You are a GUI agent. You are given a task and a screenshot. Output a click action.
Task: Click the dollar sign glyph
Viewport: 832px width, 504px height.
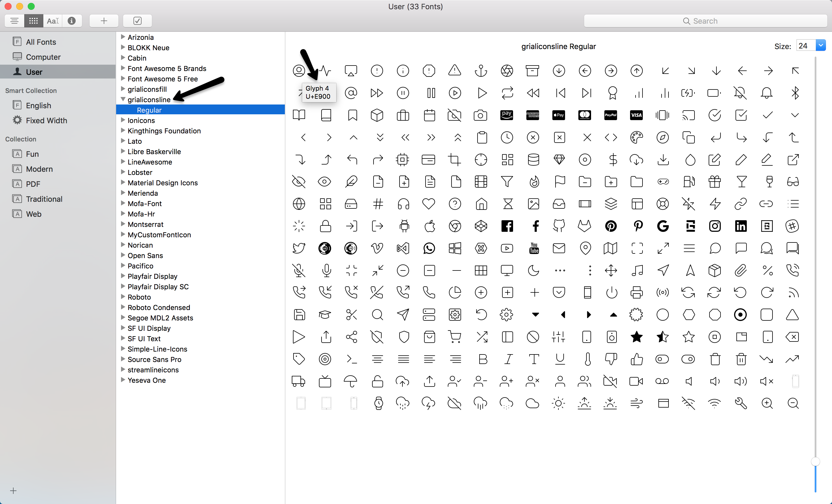coord(613,160)
